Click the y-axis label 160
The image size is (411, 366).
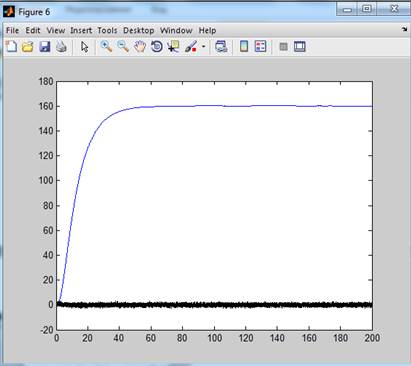coord(46,106)
